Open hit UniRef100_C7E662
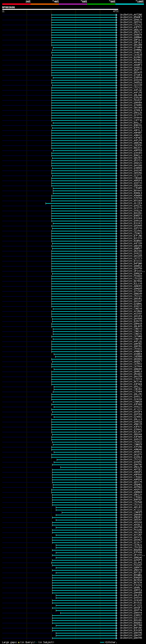146x644 pixels. pos(131,477)
